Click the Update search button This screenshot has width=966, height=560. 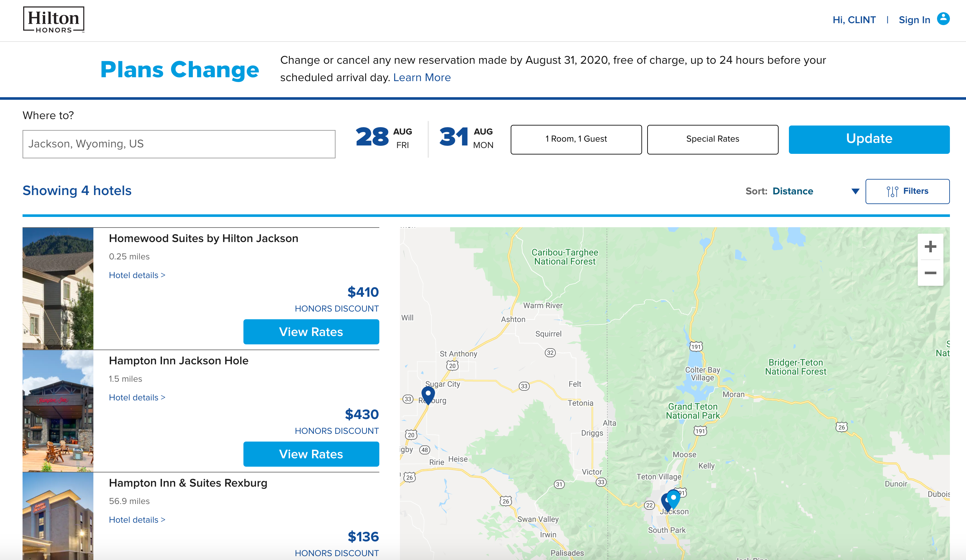(869, 139)
